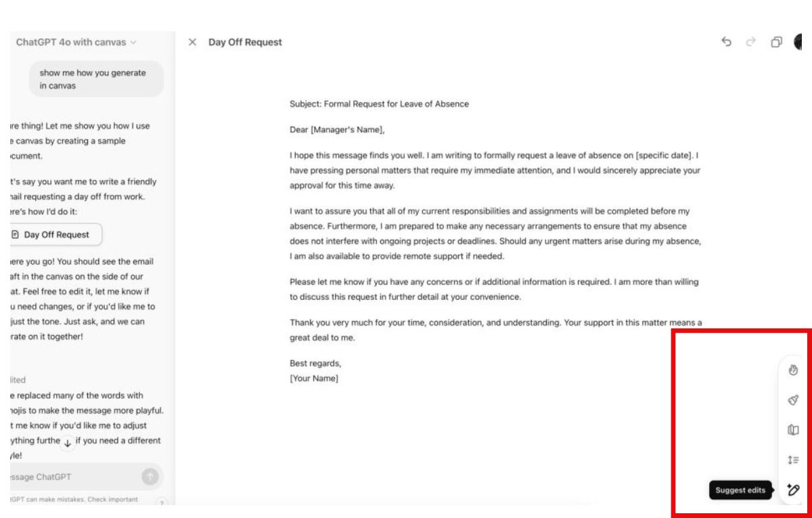
Task: Open the ChatGPT 4o with canvas model dropdown
Action: tap(76, 42)
